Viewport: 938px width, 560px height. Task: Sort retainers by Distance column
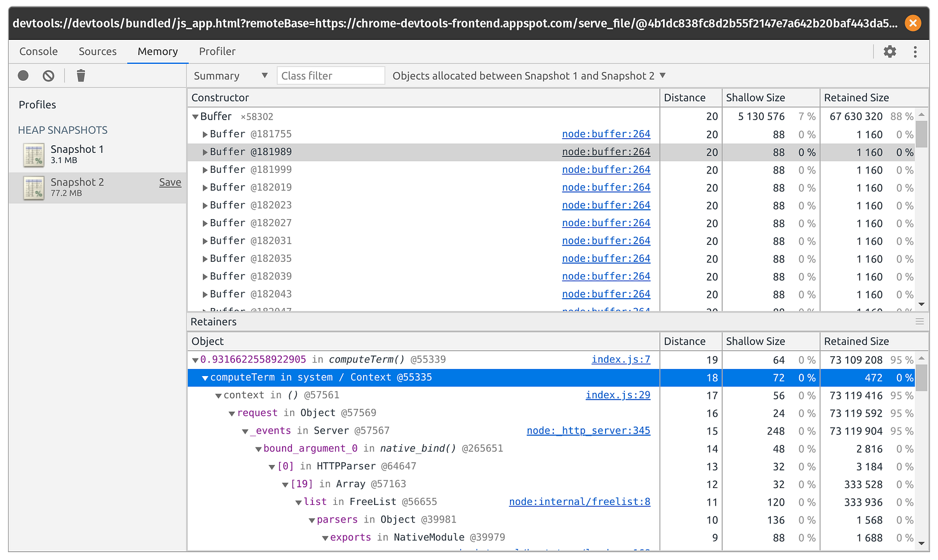pos(691,342)
